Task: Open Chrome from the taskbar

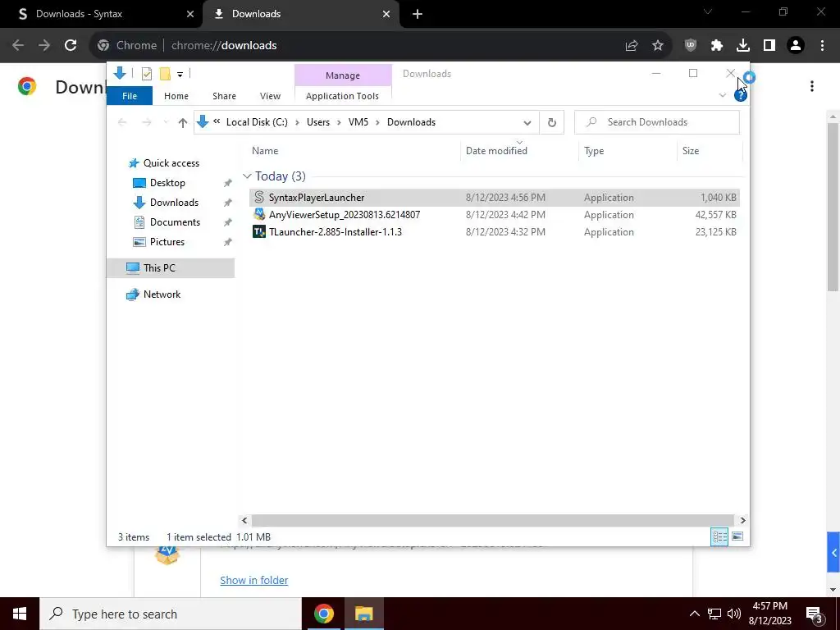Action: 323,614
